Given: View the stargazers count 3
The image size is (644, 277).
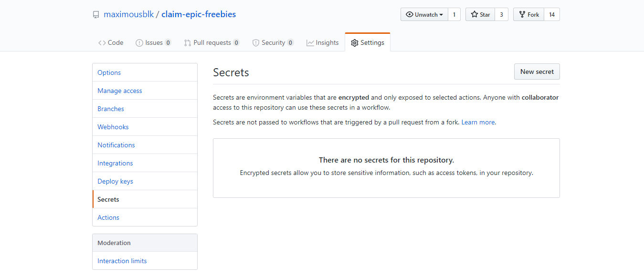Looking at the screenshot, I should tap(501, 14).
